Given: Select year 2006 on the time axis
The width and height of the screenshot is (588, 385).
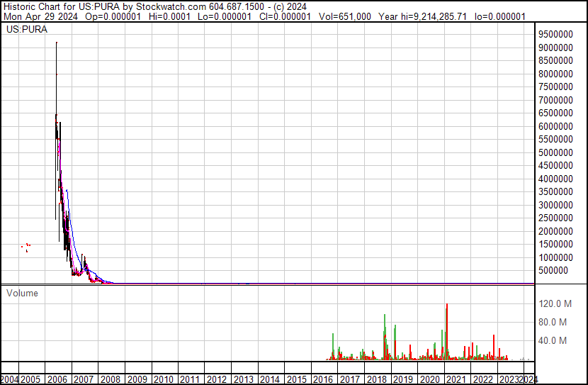Looking at the screenshot, I should (57, 379).
